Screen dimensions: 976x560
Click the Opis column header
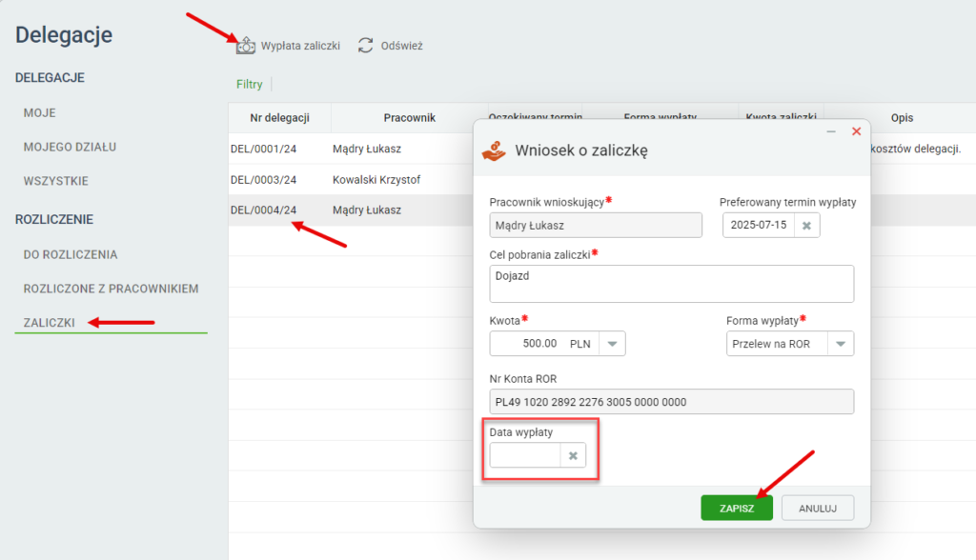[902, 117]
